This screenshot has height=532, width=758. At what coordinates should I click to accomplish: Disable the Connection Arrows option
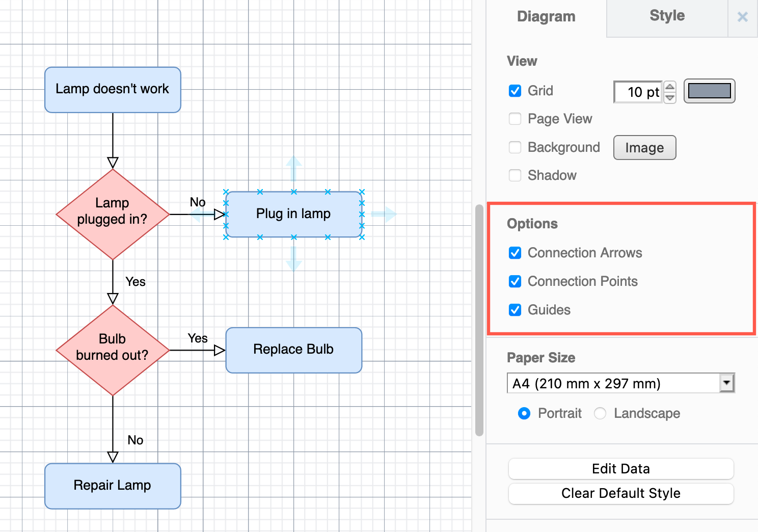pos(515,253)
